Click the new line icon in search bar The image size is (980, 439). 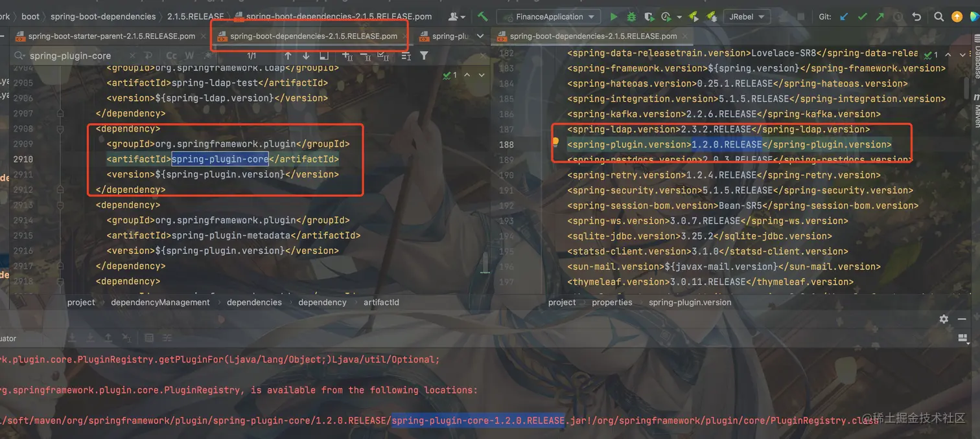click(148, 56)
